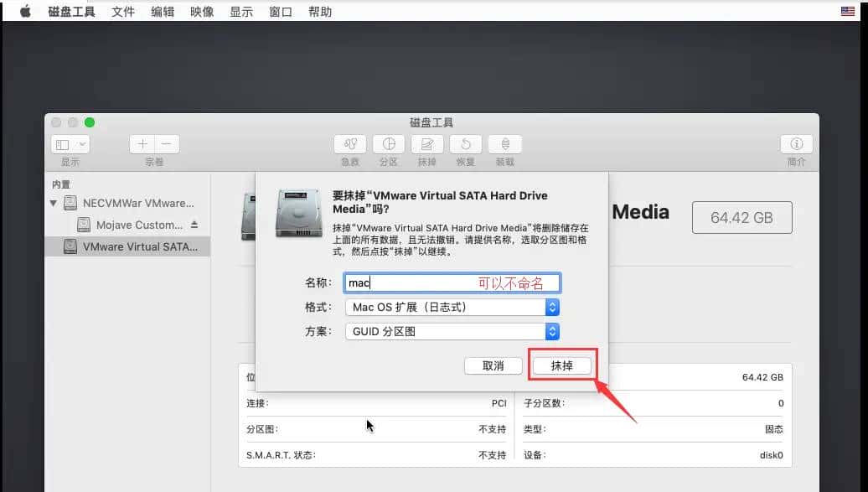This screenshot has height=492, width=868.
Task: Open the 文件 menu
Action: [123, 11]
